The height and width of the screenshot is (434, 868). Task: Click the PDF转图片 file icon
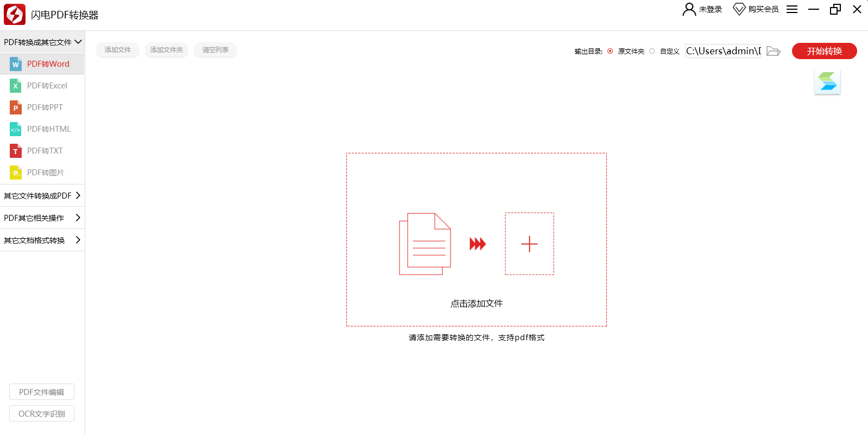point(16,173)
